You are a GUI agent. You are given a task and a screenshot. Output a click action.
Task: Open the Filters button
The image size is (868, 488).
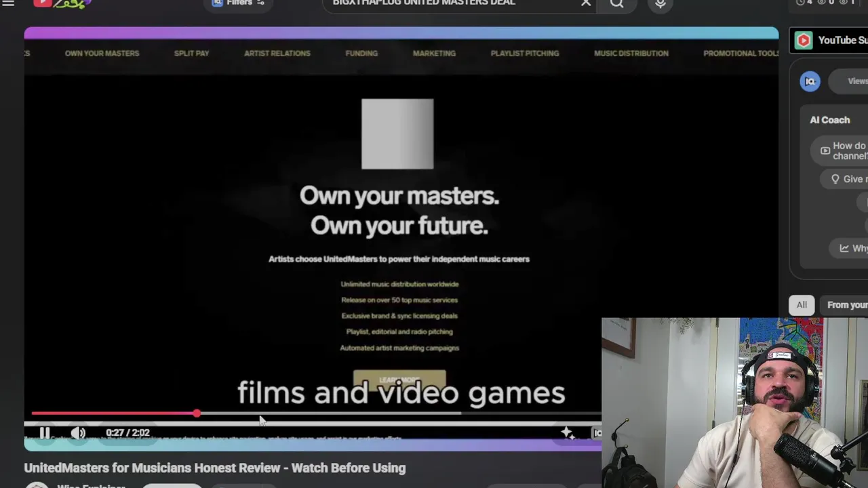coord(237,3)
